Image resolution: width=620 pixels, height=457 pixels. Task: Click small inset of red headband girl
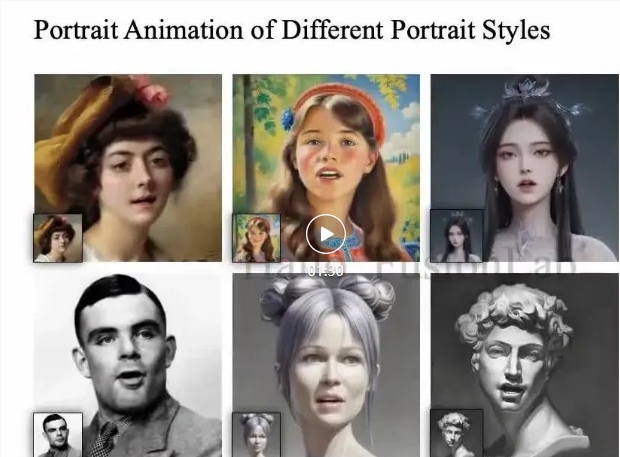[x=257, y=238]
